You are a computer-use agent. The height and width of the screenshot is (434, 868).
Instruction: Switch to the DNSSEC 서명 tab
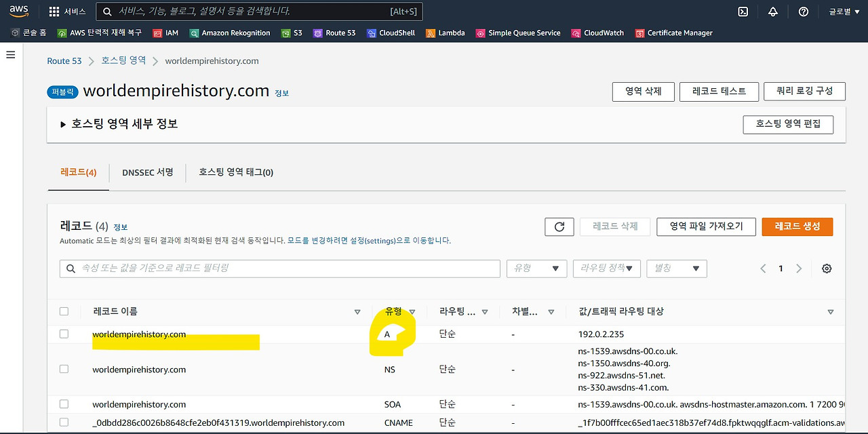coord(146,172)
